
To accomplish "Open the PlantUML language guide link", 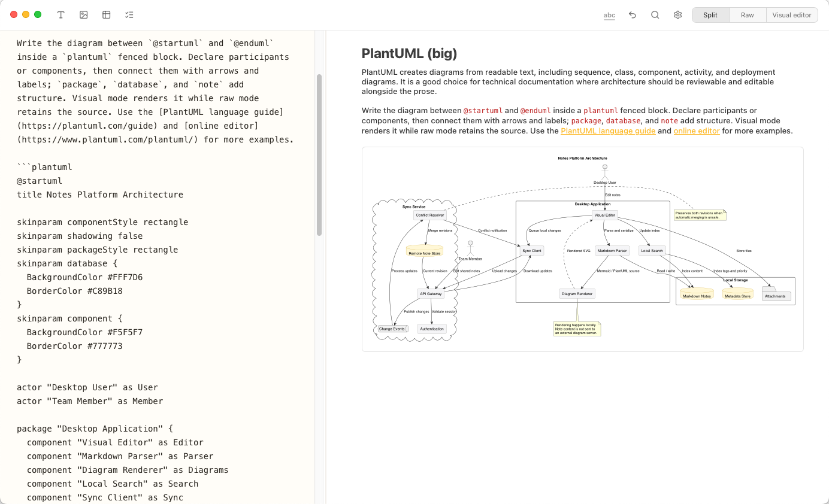I will 608,130.
